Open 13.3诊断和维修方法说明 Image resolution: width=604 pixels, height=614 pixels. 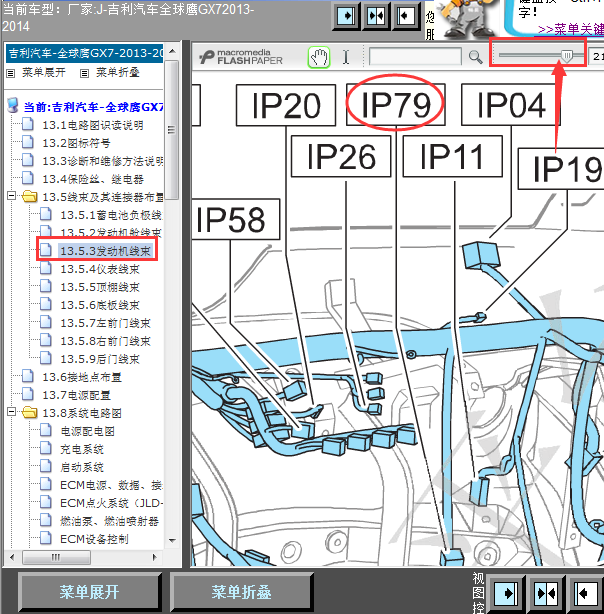pyautogui.click(x=103, y=161)
